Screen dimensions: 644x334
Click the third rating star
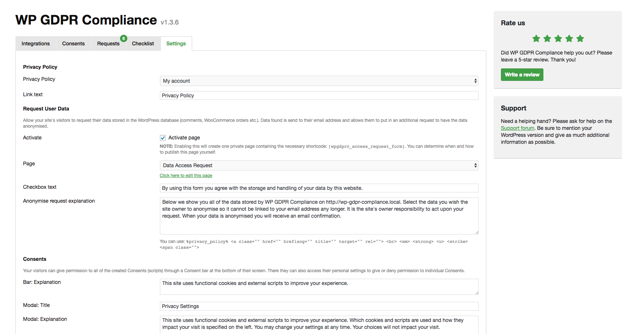(x=558, y=38)
